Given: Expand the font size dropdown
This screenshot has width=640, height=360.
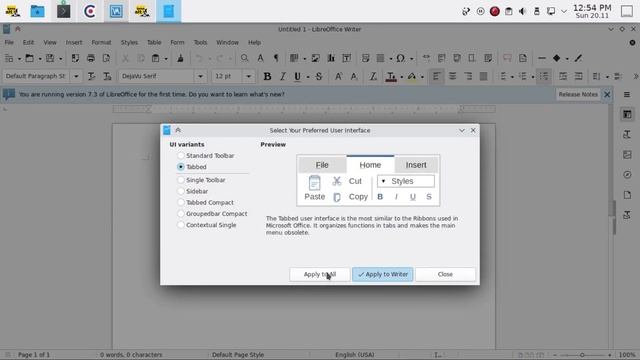Looking at the screenshot, I should pyautogui.click(x=248, y=76).
